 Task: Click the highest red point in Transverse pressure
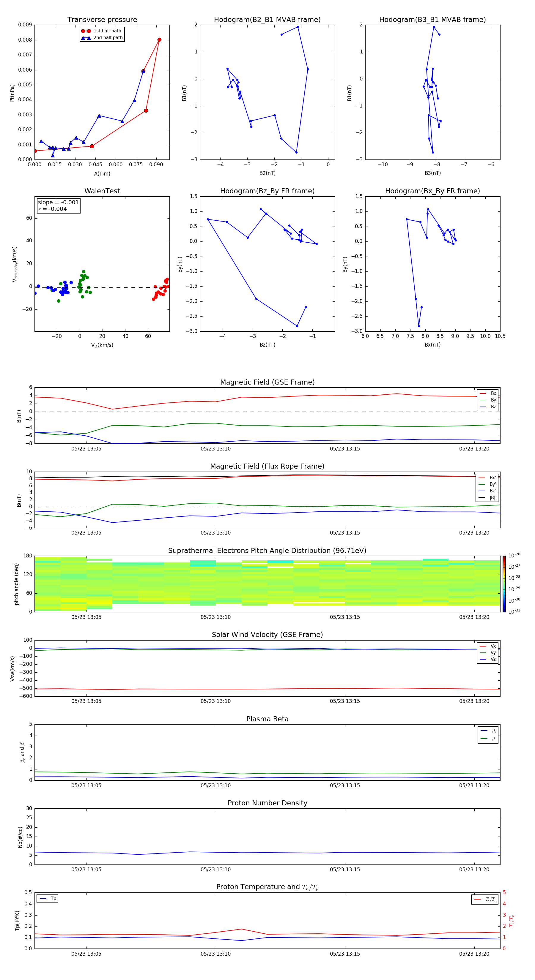coord(159,39)
